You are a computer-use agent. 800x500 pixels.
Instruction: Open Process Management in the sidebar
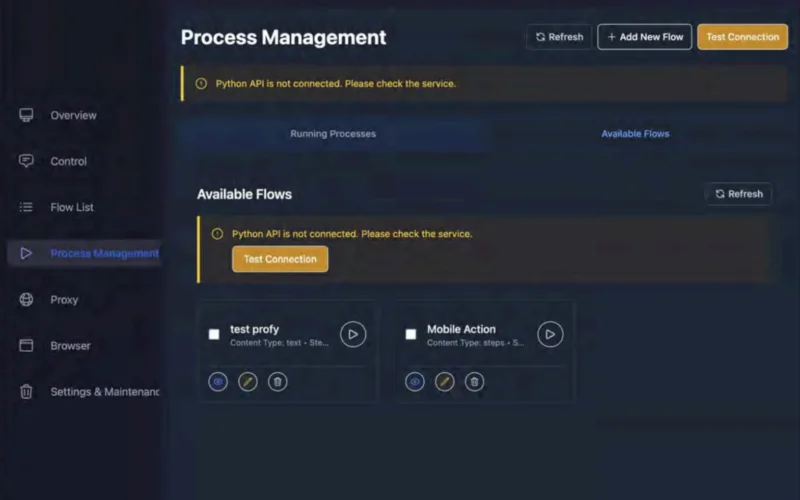(x=85, y=254)
